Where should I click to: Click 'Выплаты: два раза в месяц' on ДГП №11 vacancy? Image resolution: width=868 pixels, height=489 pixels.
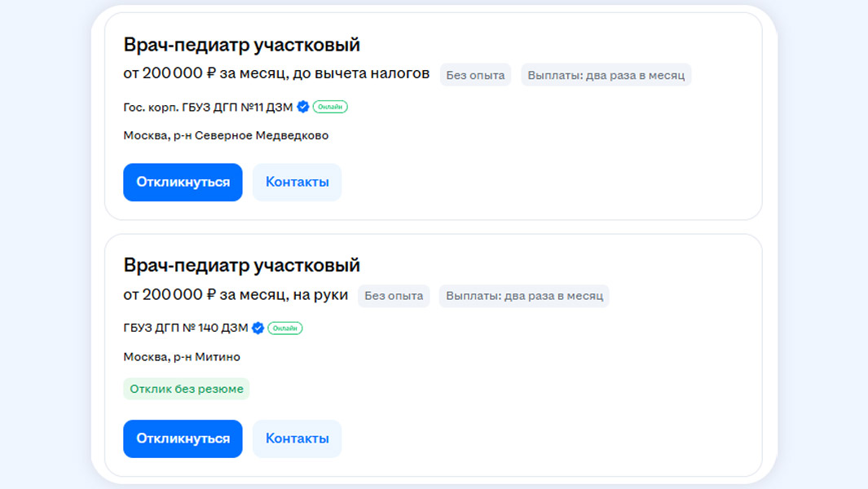(x=606, y=75)
